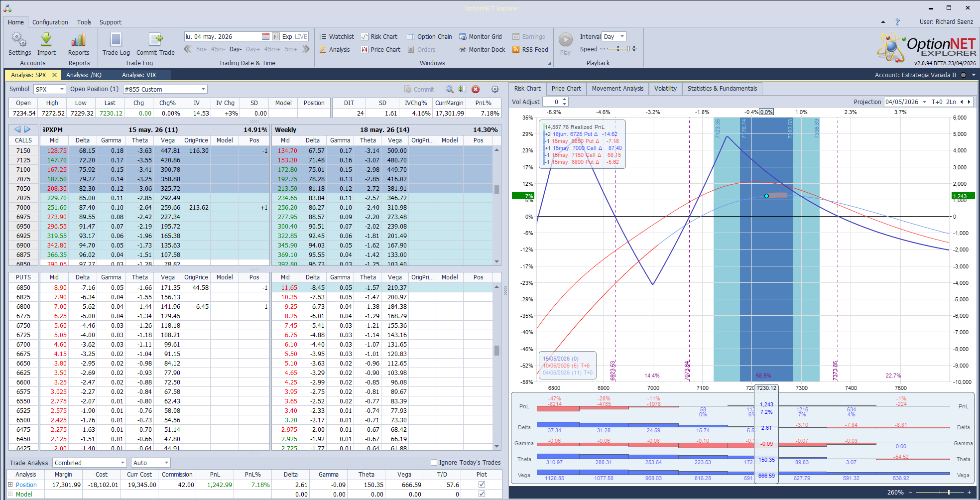Open Statistics & Fundamentals tab
Viewport: 980px width, 500px height.
coord(722,89)
